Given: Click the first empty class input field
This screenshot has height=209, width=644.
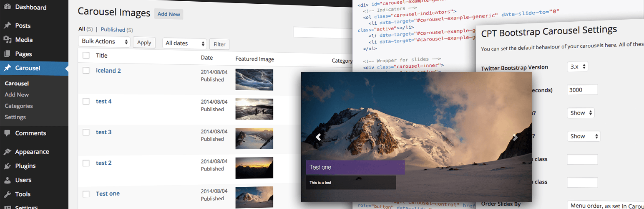Looking at the screenshot, I should pos(582,159).
